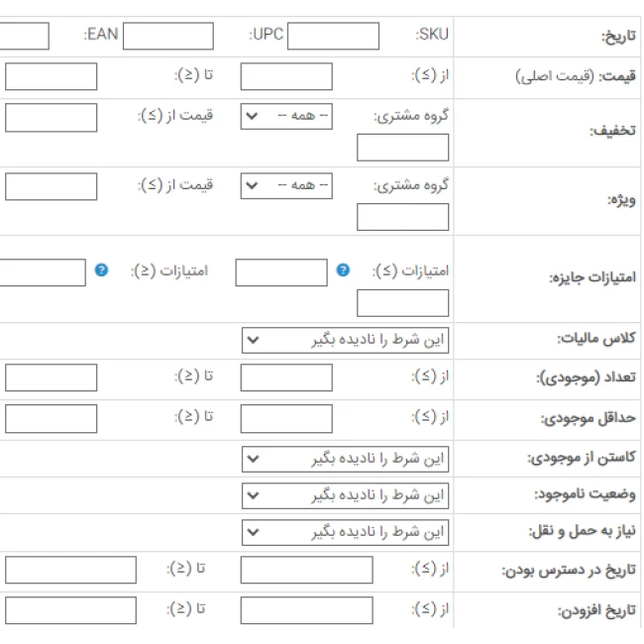Click حداقل موجودی 'تا (≥)' field

coord(51,419)
